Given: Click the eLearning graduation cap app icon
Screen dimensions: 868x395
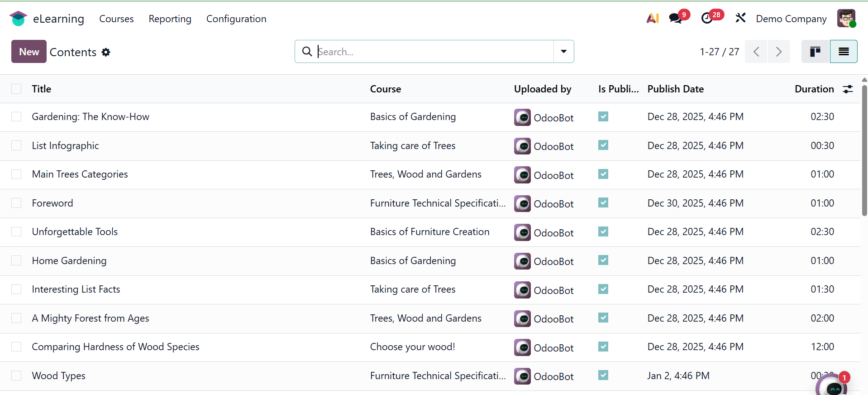Looking at the screenshot, I should [x=18, y=19].
